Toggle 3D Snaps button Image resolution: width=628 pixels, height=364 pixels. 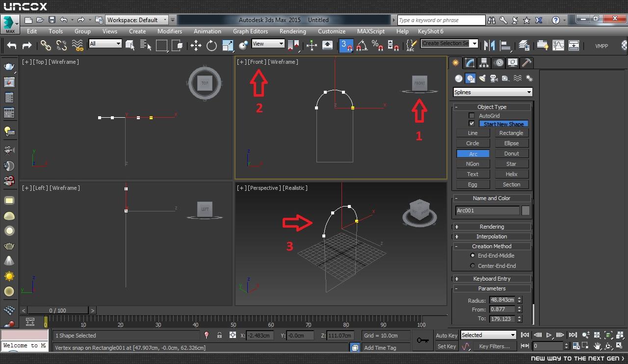point(346,46)
